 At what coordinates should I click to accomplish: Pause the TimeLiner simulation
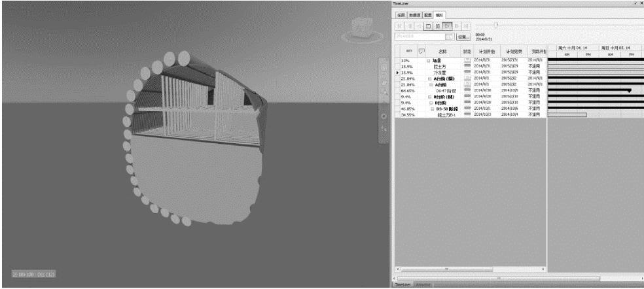coord(437,26)
